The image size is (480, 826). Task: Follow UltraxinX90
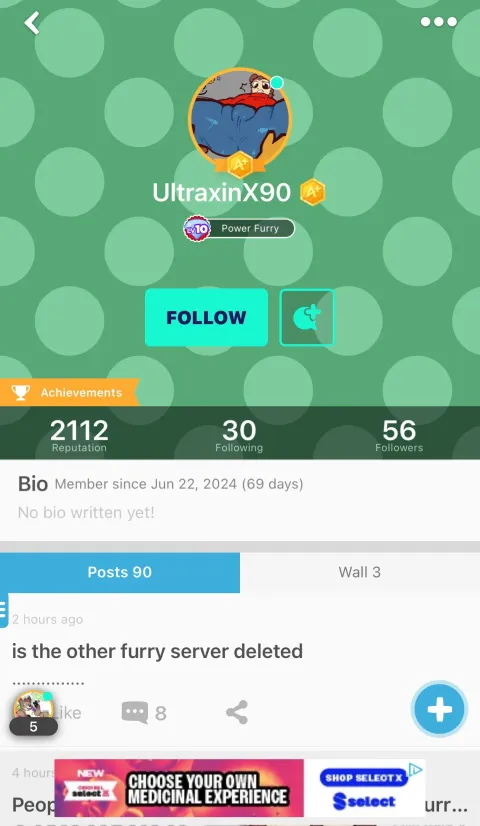pos(206,317)
